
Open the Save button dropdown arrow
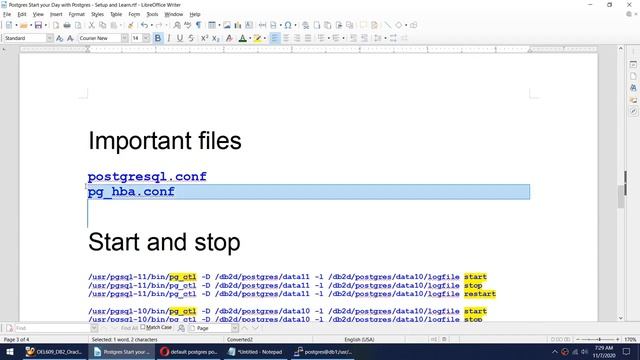(45, 25)
